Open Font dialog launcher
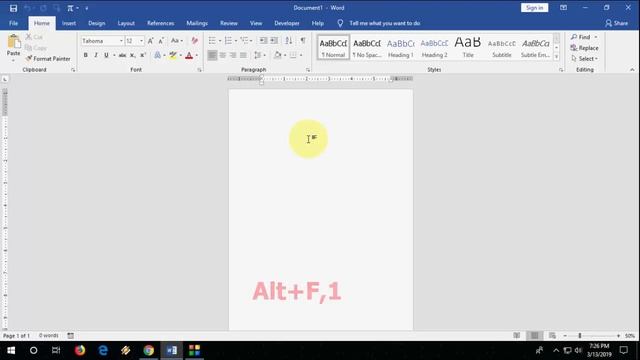 [200, 70]
